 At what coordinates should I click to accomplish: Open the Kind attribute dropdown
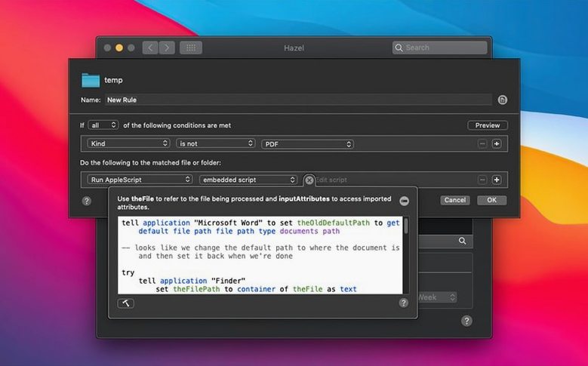click(x=128, y=143)
